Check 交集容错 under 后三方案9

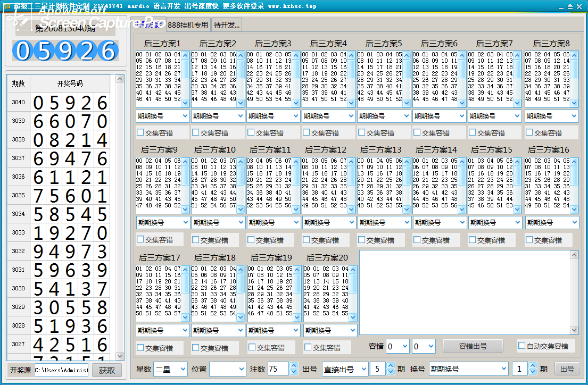pyautogui.click(x=140, y=239)
